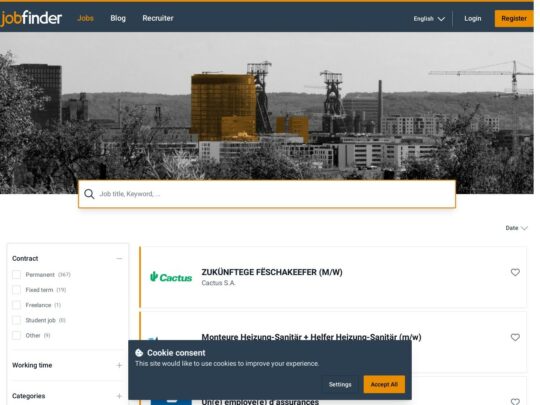The image size is (540, 405).
Task: Open the Jobs menu item
Action: tap(85, 18)
